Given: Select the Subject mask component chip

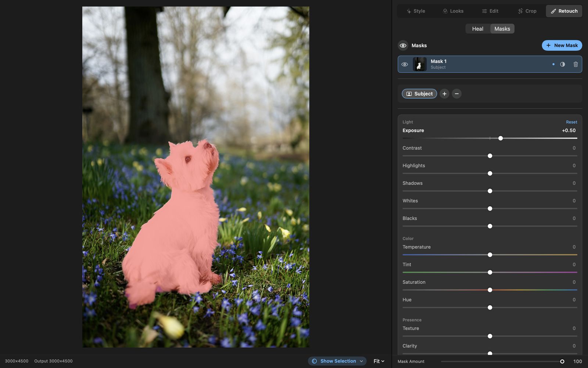Looking at the screenshot, I should tap(419, 94).
